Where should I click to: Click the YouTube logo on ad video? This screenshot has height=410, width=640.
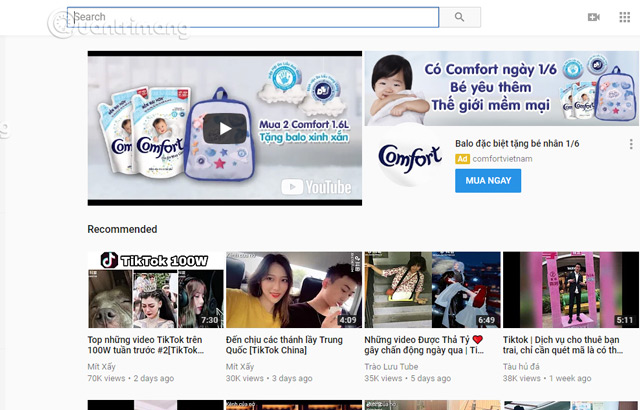[317, 186]
